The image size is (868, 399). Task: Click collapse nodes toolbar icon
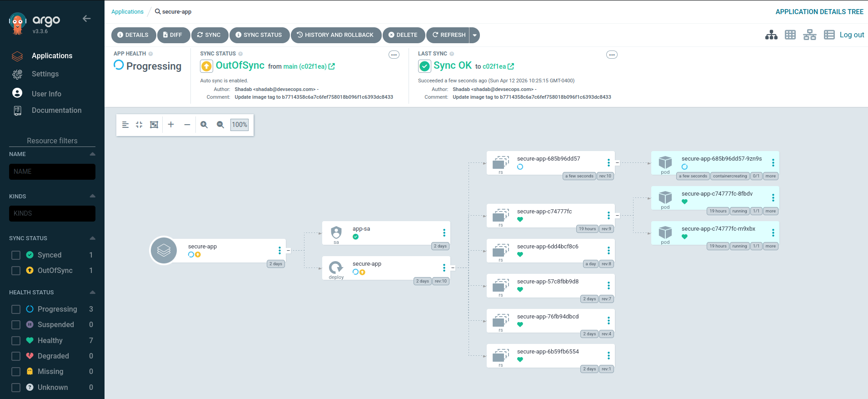(x=139, y=125)
